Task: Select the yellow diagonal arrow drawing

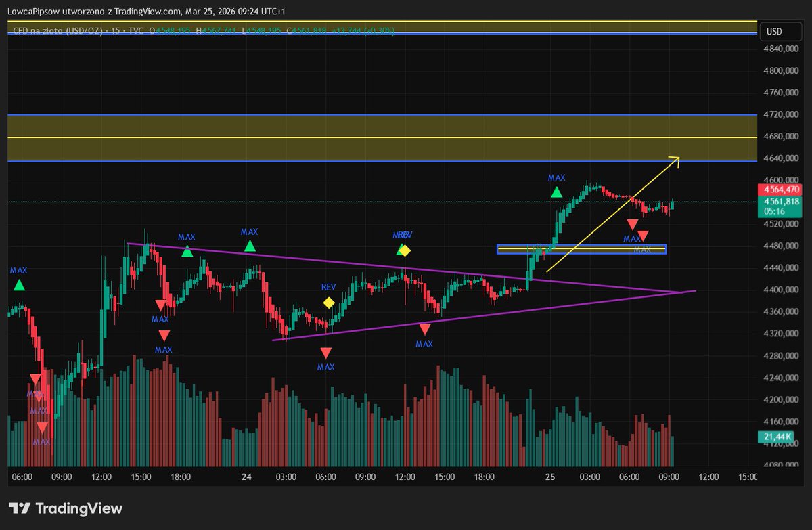Action: [x=612, y=215]
